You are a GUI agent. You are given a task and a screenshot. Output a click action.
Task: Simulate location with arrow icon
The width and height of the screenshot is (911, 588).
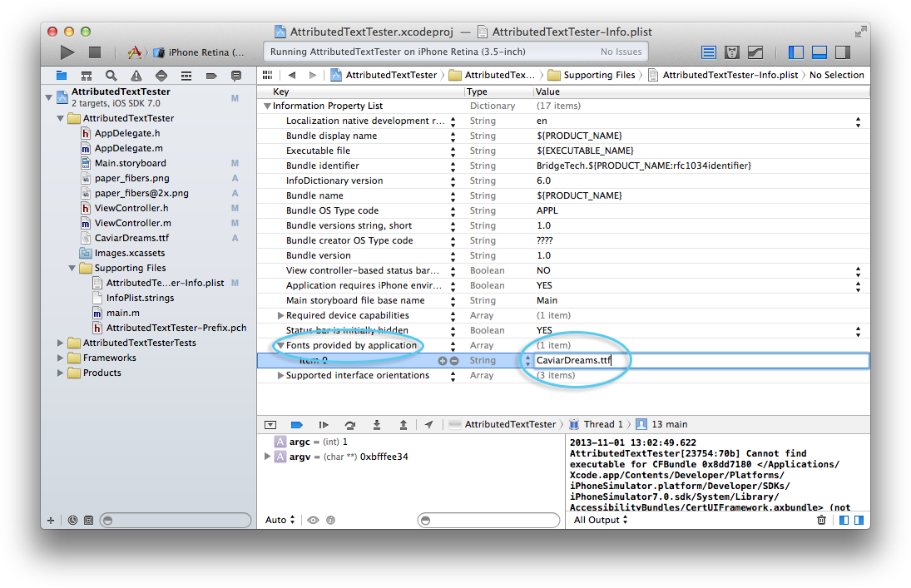(x=428, y=425)
